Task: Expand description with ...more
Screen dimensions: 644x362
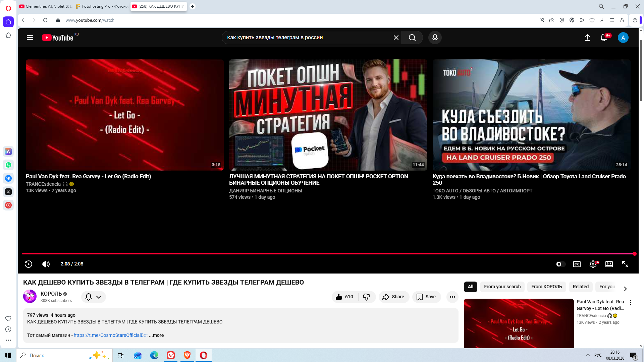Action: 157,335
